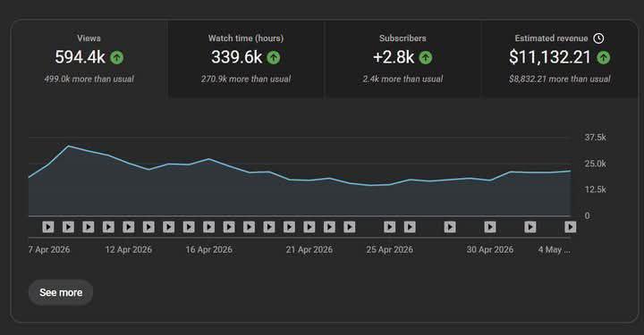Click the 12 Apr 2026 date label

pos(129,249)
